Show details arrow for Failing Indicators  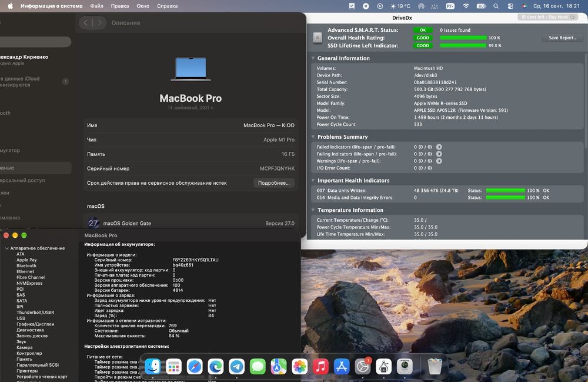click(x=439, y=154)
